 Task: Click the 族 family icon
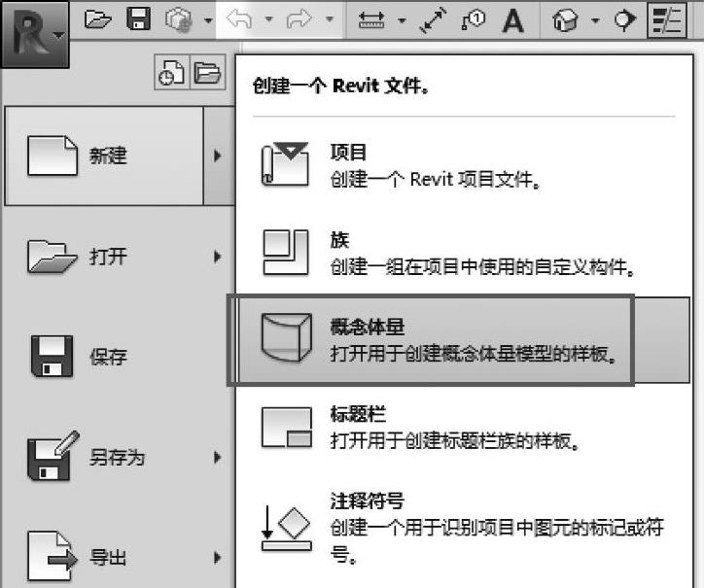[x=286, y=252]
